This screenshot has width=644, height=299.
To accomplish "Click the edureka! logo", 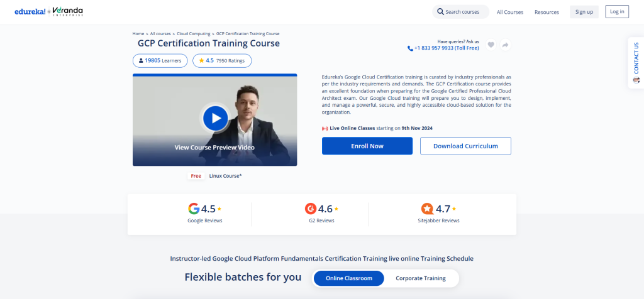I will (x=30, y=11).
